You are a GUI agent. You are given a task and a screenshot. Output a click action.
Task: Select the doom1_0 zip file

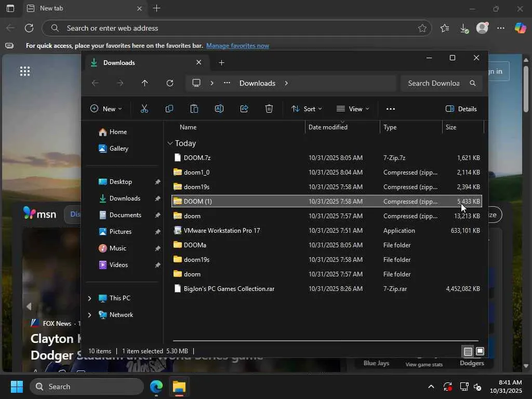click(x=327, y=172)
